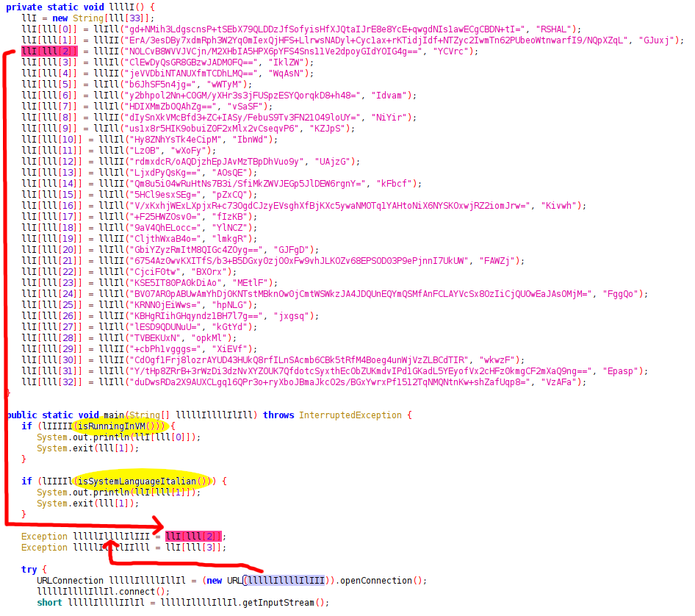Click the try keyword
The height and width of the screenshot is (616, 695).
pyautogui.click(x=29, y=570)
